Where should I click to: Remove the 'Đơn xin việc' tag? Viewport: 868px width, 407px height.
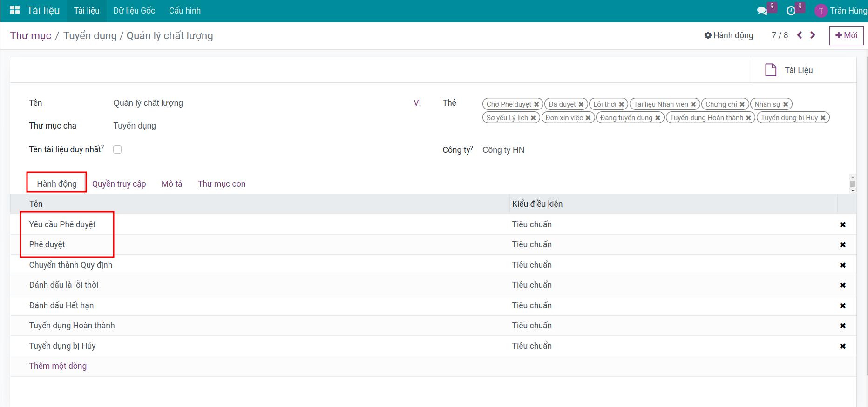[x=588, y=118]
